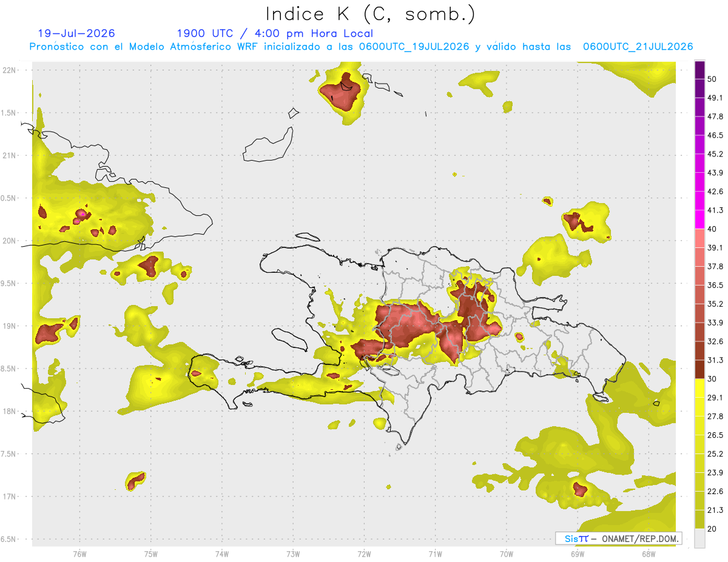This screenshot has height=562, width=728.
Task: Click the colorbar label "36.5"
Action: pos(715,285)
